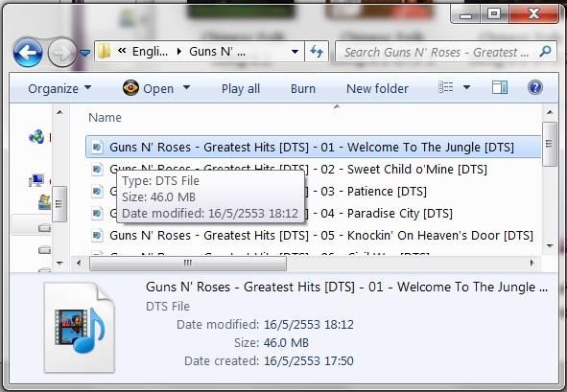
Task: Click the file list scroll up arrow
Action: [550, 113]
